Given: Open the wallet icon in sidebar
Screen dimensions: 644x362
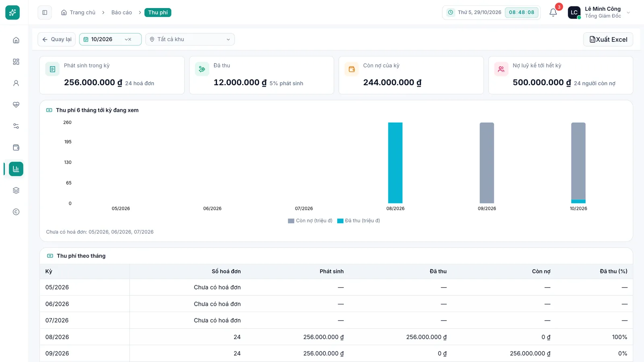Looking at the screenshot, I should click(16, 148).
